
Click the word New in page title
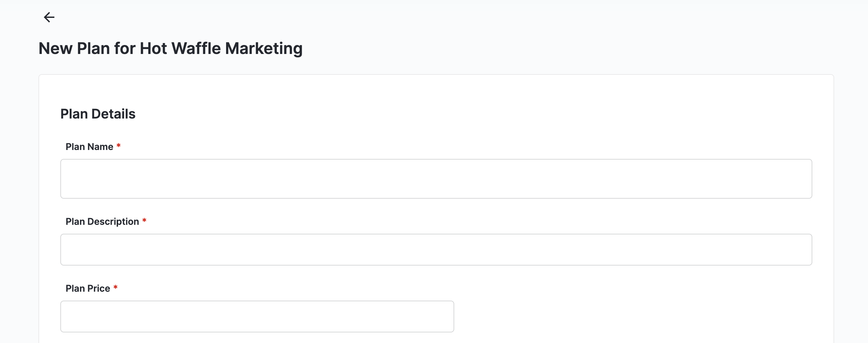(x=55, y=48)
